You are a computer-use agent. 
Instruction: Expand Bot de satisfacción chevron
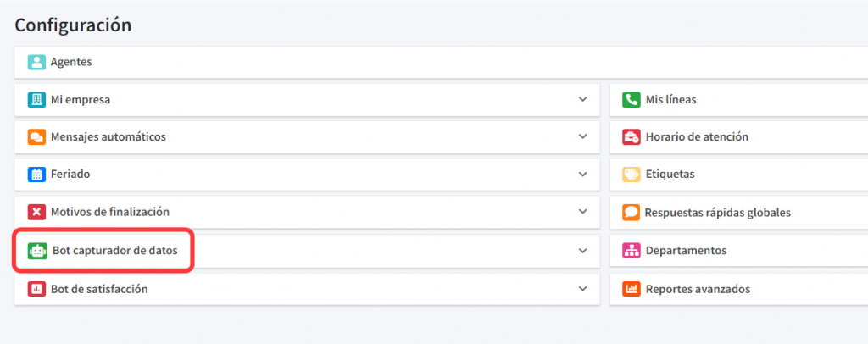click(x=582, y=289)
